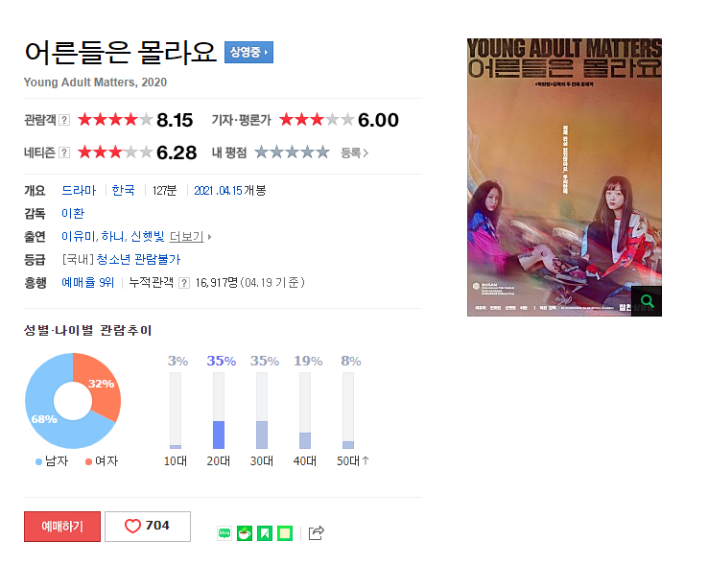This screenshot has width=708, height=588.
Task: Open director 이환 link
Action: click(x=73, y=213)
